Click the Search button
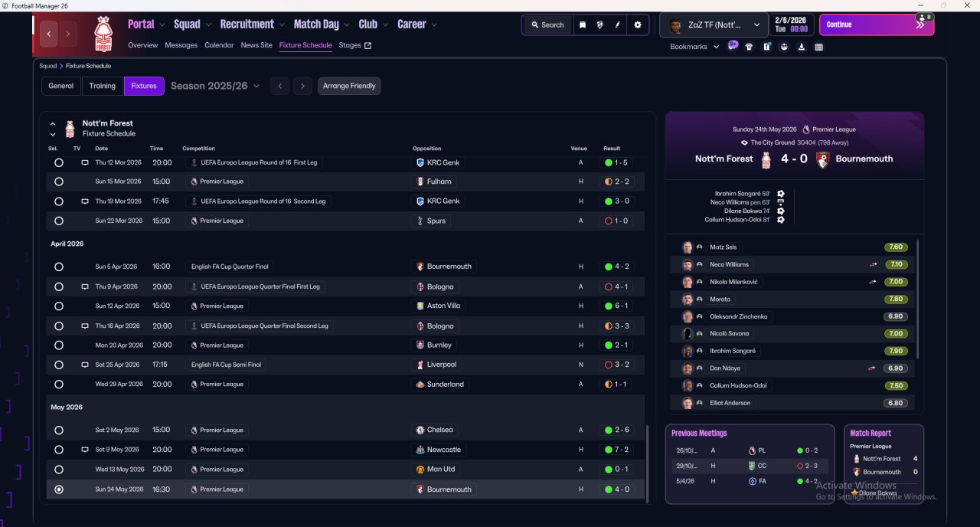Image resolution: width=980 pixels, height=527 pixels. point(546,25)
